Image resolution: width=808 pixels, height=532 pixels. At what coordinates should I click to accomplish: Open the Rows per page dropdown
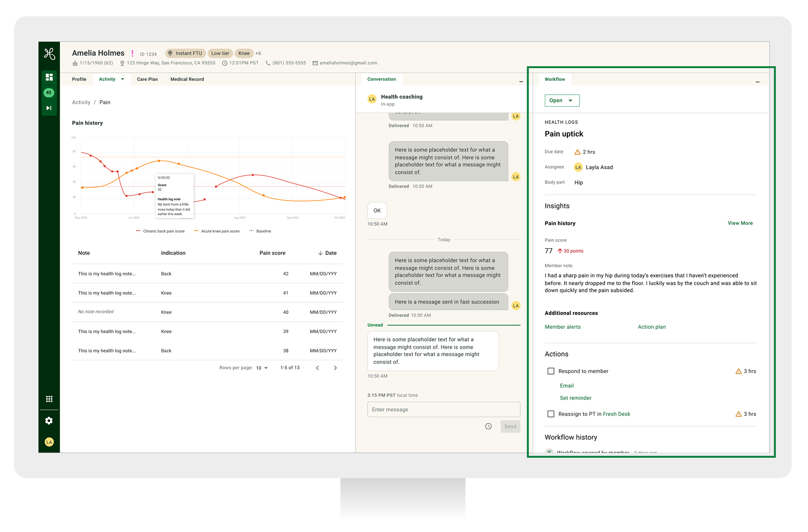[262, 368]
